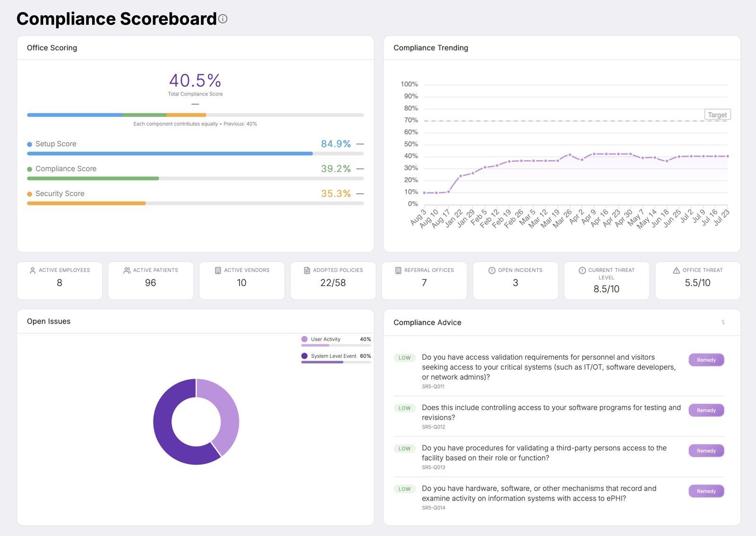Click the LOW badge for SR5-Q012
This screenshot has height=536, width=756.
pos(404,408)
